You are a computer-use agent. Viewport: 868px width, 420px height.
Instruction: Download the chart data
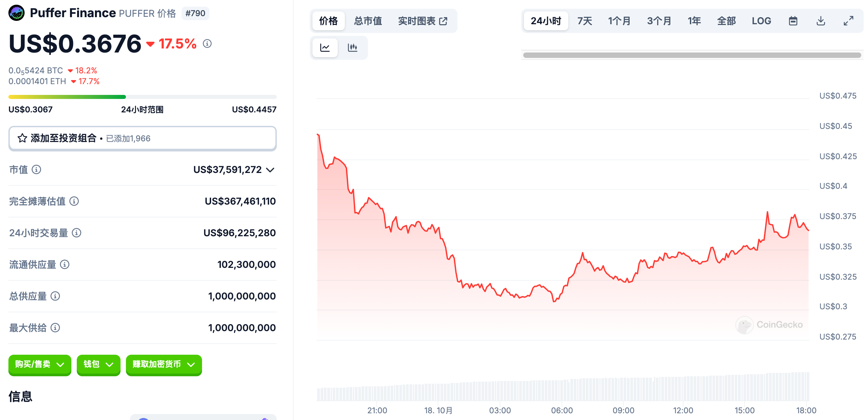click(821, 21)
